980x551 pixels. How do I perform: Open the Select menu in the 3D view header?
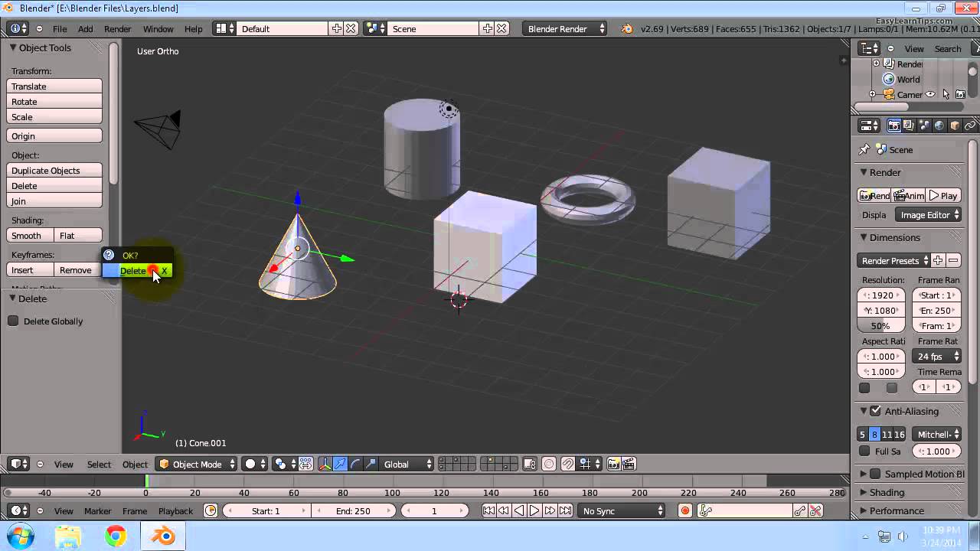99,464
